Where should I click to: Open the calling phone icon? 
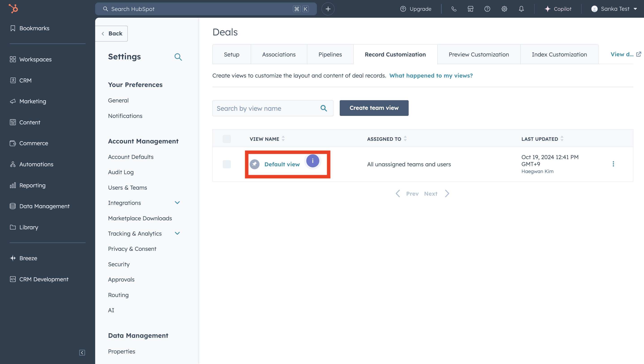pos(454,9)
